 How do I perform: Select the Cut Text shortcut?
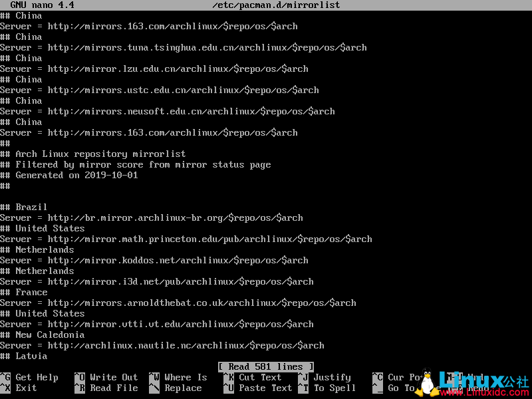pos(260,377)
